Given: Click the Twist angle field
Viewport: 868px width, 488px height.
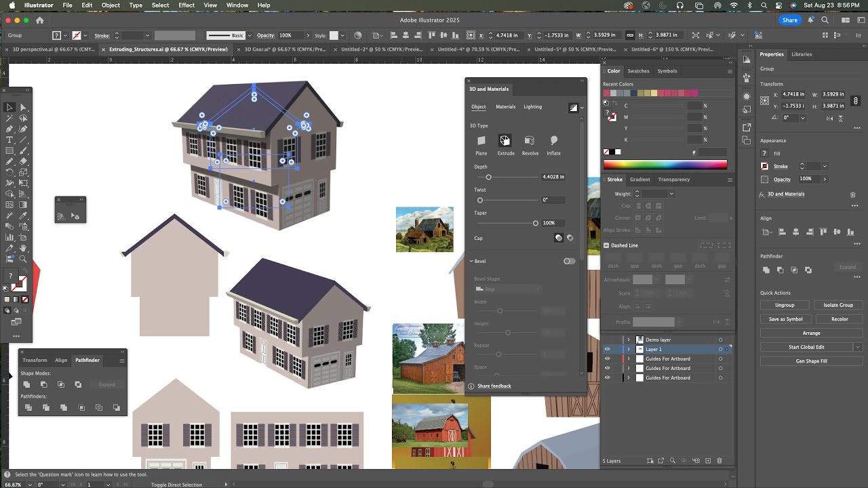Looking at the screenshot, I should (x=553, y=200).
